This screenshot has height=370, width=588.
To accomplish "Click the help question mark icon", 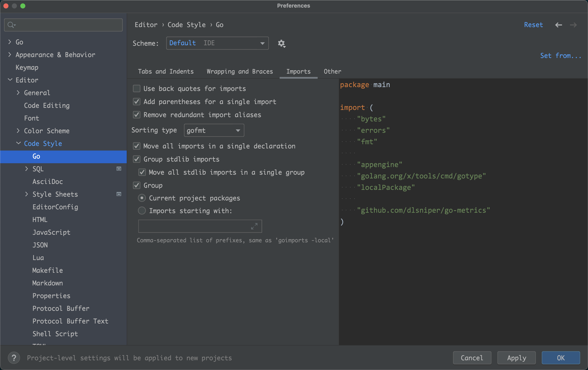I will tap(14, 358).
